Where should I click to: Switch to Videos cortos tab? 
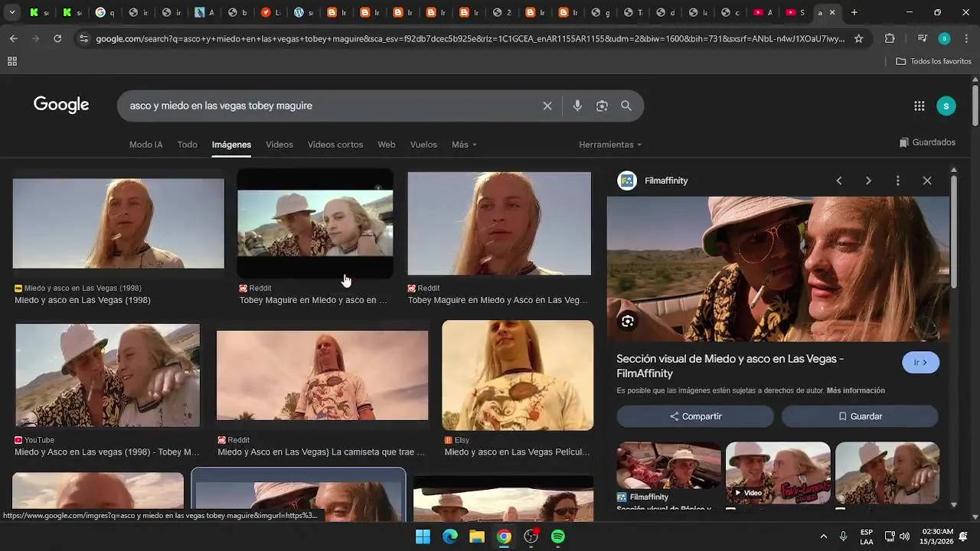(335, 145)
